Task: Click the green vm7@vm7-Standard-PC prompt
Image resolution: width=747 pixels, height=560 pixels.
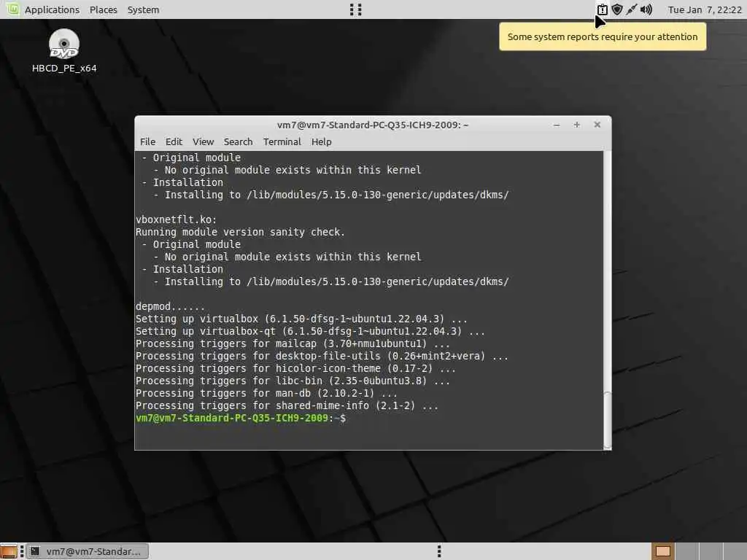Action: click(232, 418)
